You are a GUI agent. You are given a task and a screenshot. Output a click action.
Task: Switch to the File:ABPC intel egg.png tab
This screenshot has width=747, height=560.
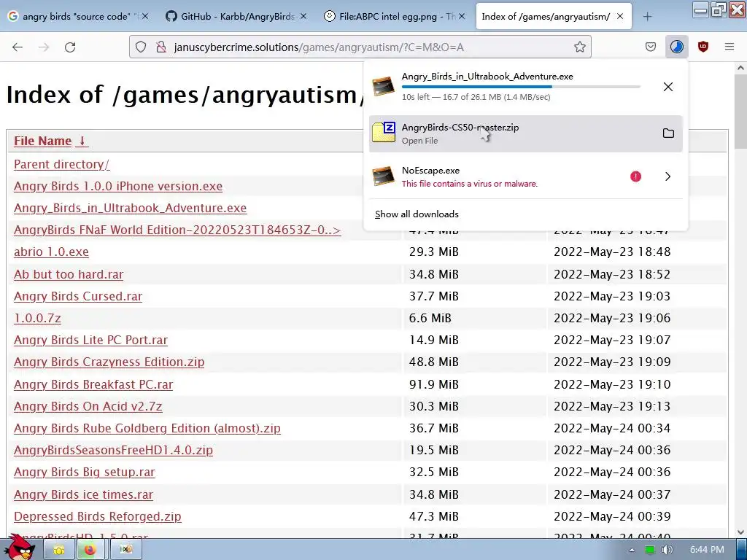point(395,17)
